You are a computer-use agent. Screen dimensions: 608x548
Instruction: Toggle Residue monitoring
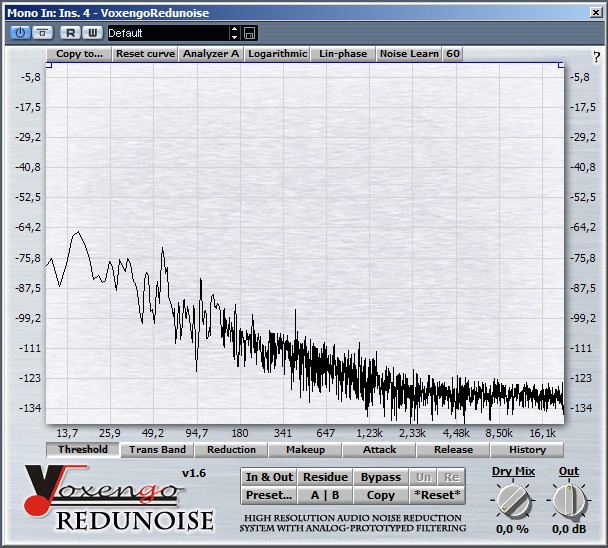pos(325,478)
